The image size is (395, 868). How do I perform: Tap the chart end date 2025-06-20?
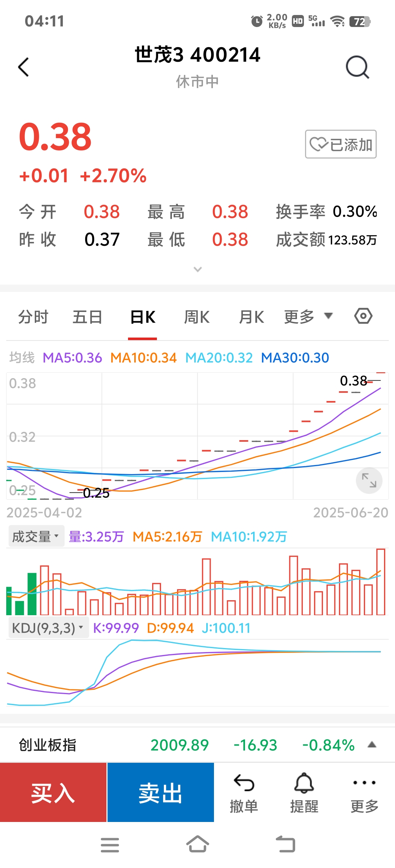[x=351, y=513]
